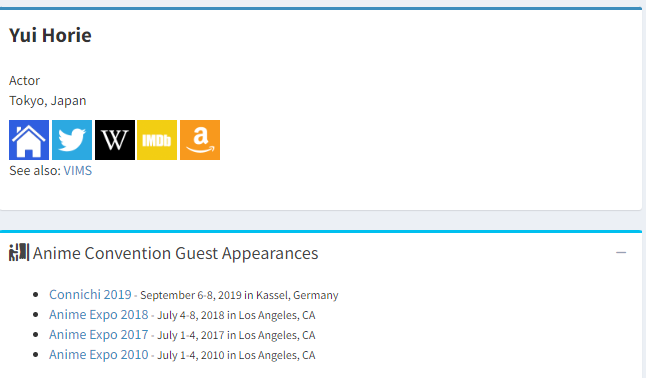Viewport: 646px width, 378px height.
Task: Open the Anime Expo 2010 link
Action: pos(98,355)
